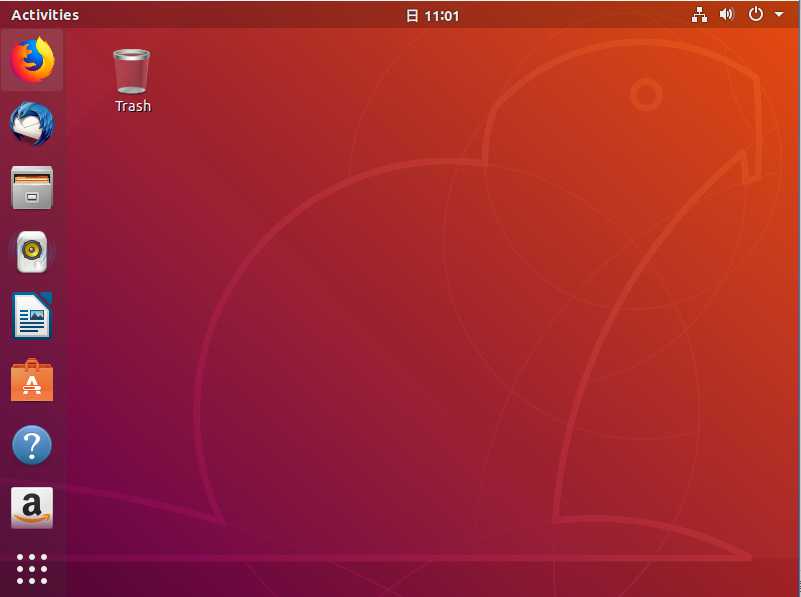Screen dimensions: 801x597
Task: Launch Thunderbird Mail from the dock
Action: point(32,124)
